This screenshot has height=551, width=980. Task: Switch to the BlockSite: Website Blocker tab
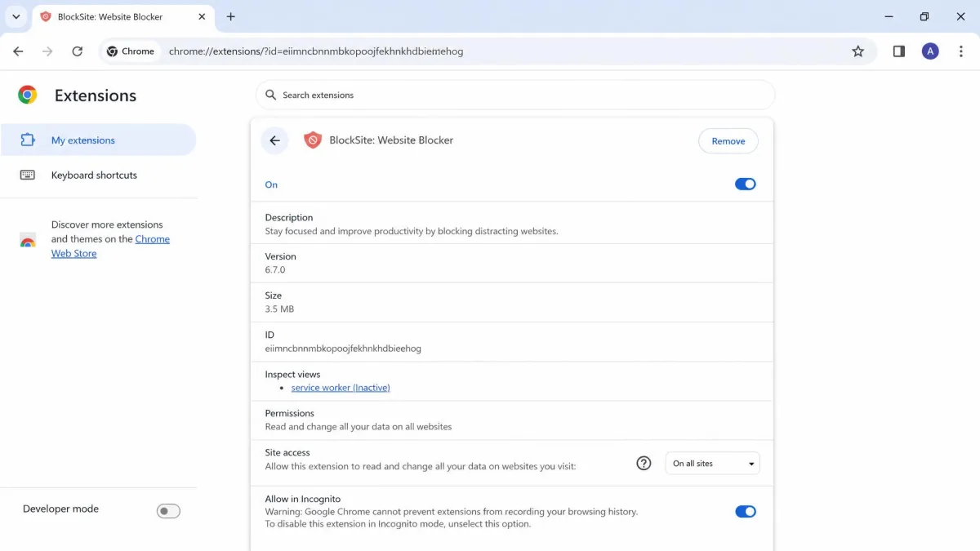(124, 16)
